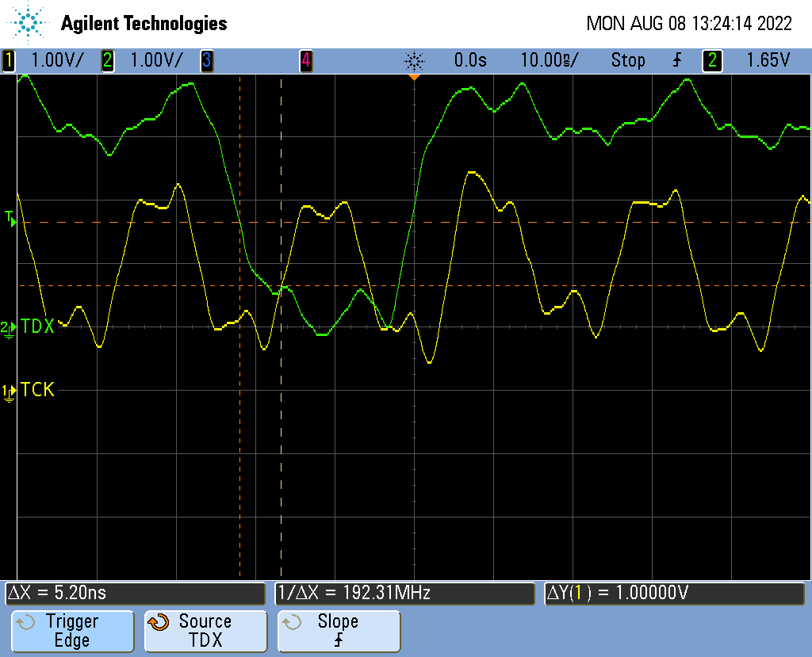Open the Source TDX softkey selector
812x657 pixels.
tap(205, 631)
